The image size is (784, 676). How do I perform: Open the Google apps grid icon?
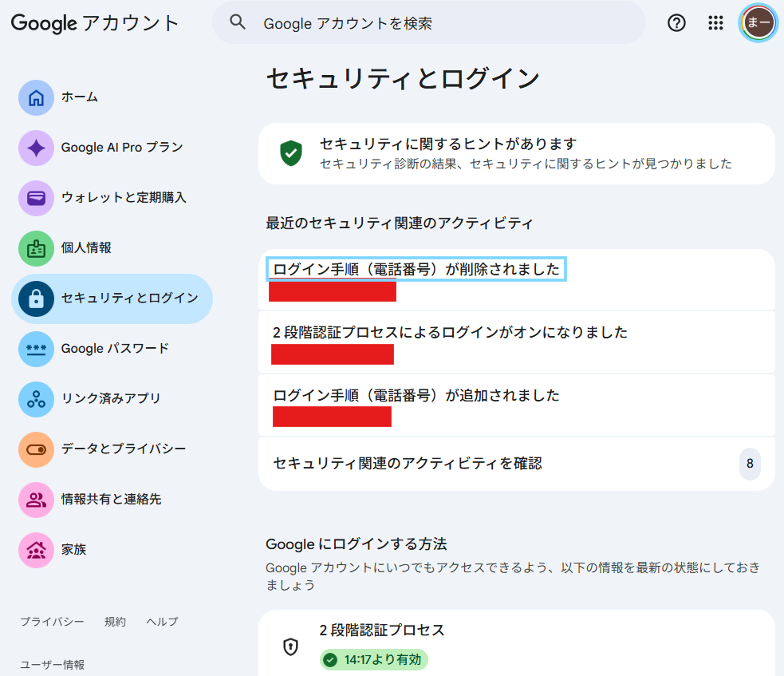715,22
